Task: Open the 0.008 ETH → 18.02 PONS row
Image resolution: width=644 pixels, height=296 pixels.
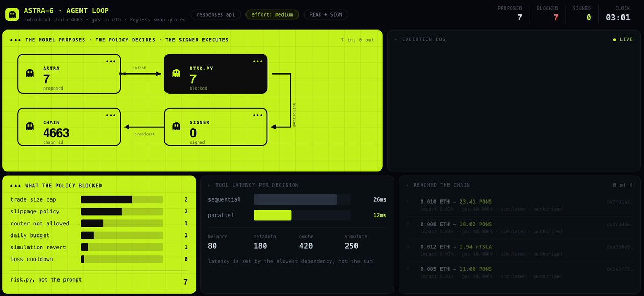Action: coord(519,227)
